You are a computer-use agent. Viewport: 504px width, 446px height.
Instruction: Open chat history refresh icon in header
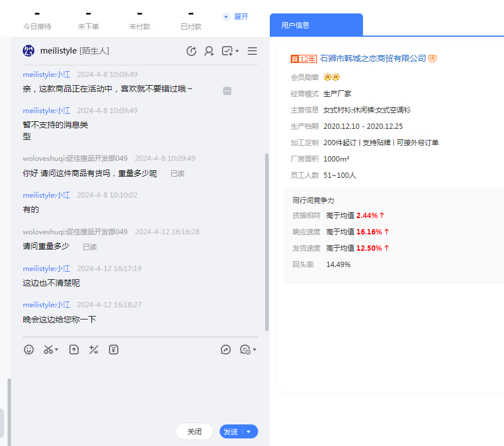point(191,51)
